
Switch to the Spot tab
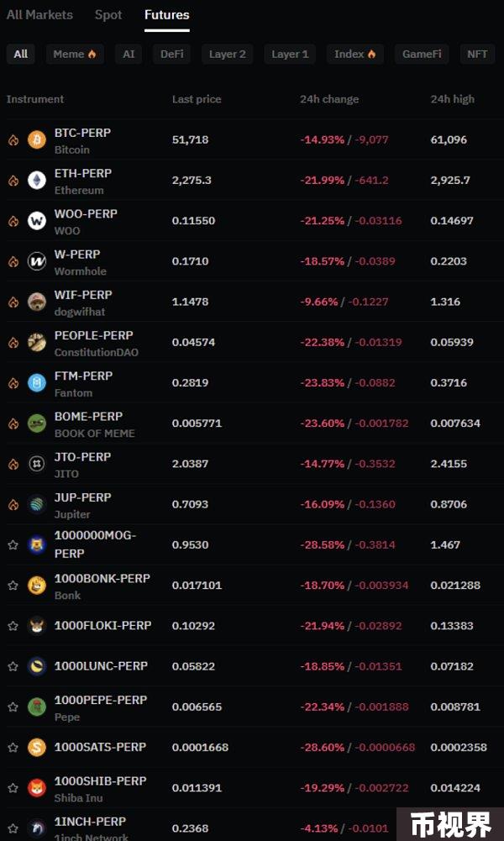coord(108,15)
